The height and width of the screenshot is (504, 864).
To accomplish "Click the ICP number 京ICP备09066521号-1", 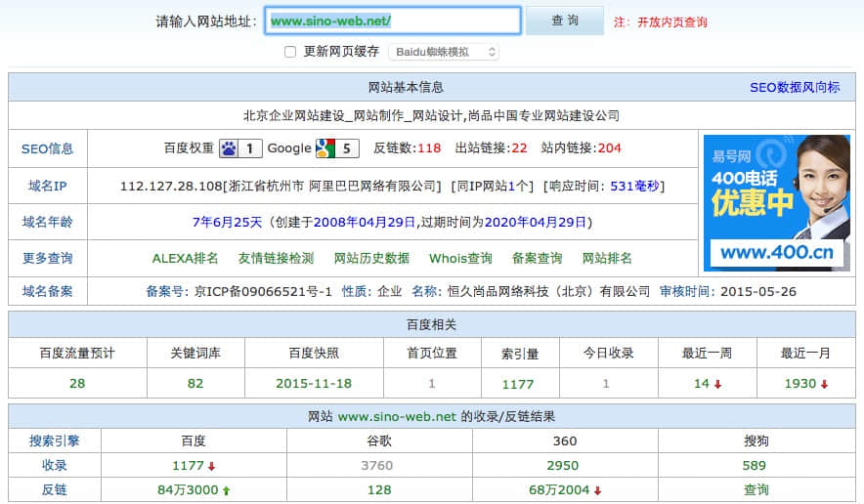I will tap(263, 291).
